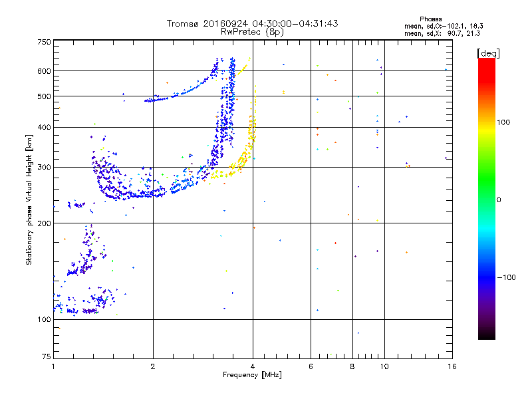Click the y-axis tick label '400'
532x399 pixels.
point(44,128)
